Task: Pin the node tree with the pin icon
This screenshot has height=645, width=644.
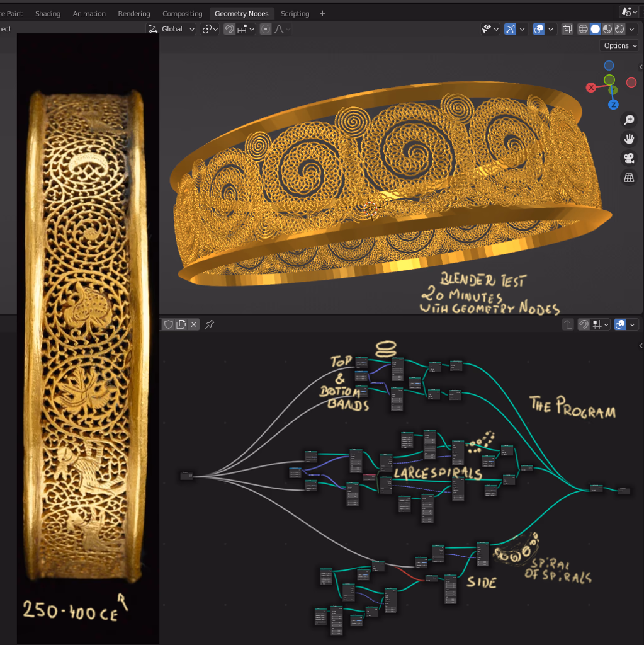Action: [210, 324]
